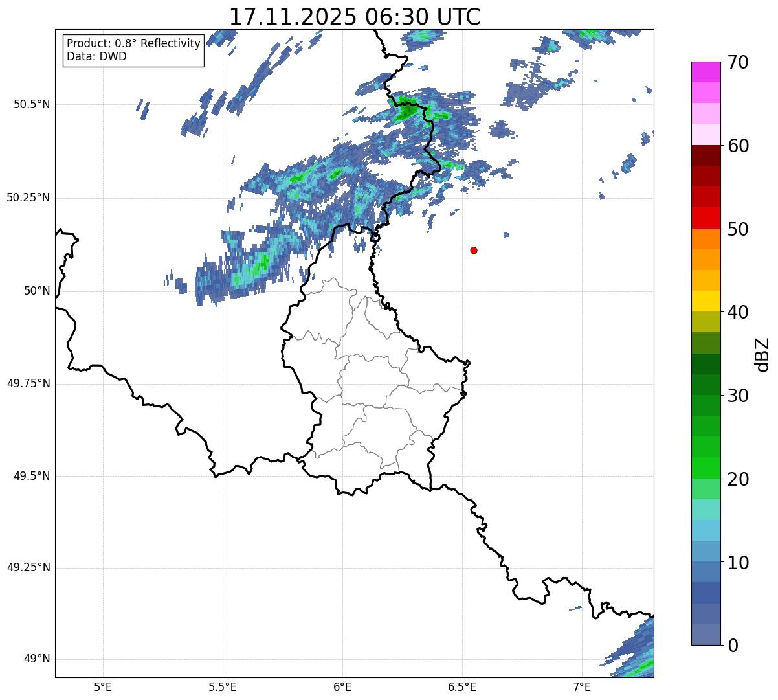Click the '50.5°N' latitude label
This screenshot has height=700, width=778.
click(32, 104)
